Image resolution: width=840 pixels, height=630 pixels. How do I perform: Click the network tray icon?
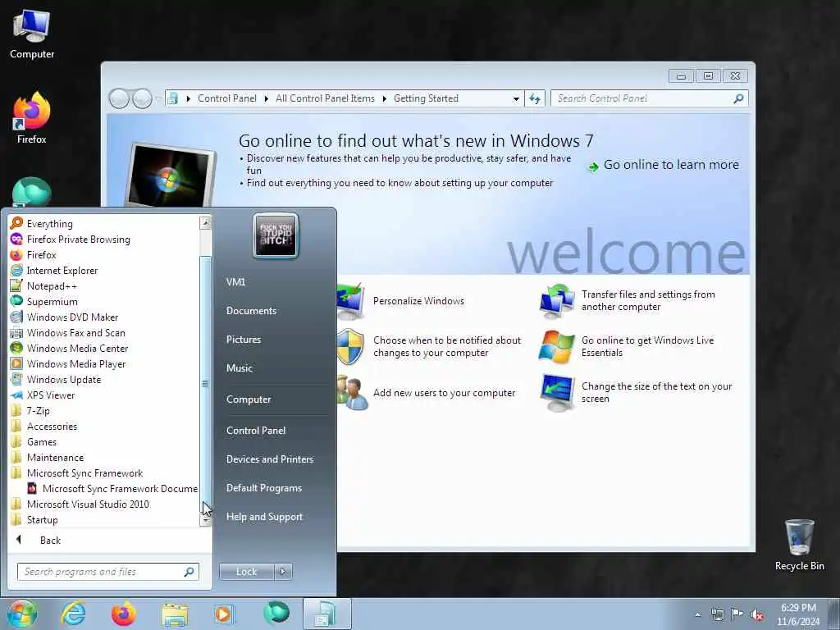point(717,614)
